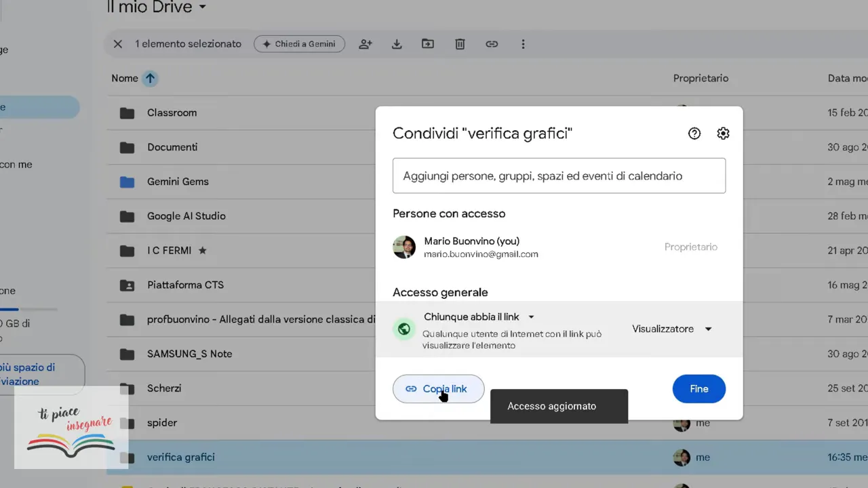Click the Copia link button
868x488 pixels.
pyautogui.click(x=438, y=389)
